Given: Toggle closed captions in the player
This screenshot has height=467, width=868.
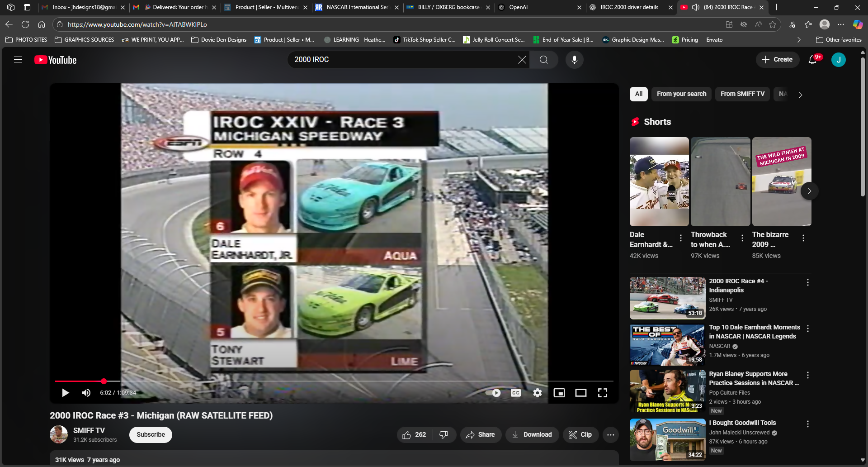Looking at the screenshot, I should click(516, 393).
